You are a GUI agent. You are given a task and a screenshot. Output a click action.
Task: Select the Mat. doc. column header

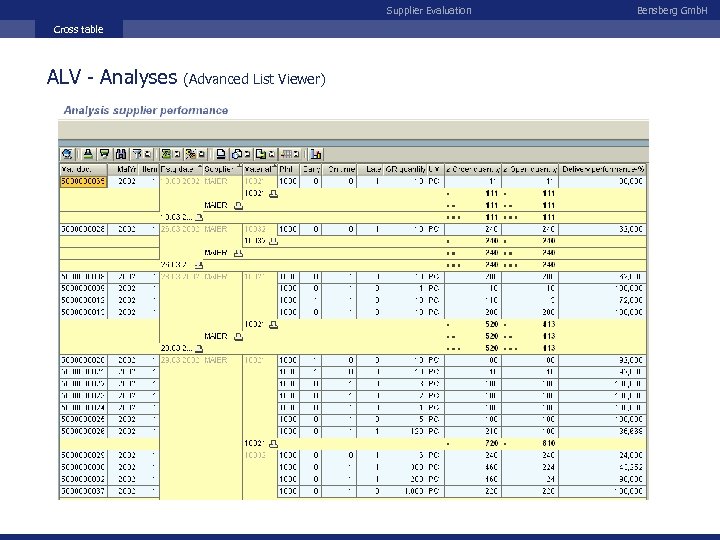84,169
